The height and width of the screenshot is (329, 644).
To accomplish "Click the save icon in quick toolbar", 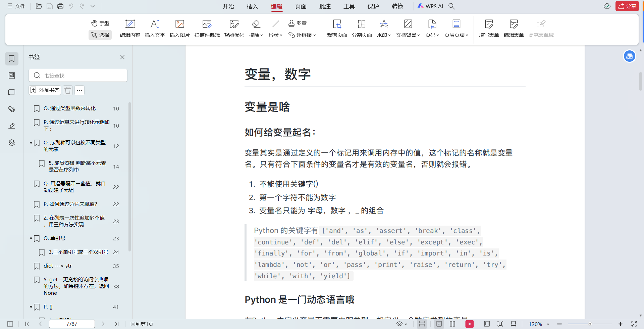I will 50,6.
